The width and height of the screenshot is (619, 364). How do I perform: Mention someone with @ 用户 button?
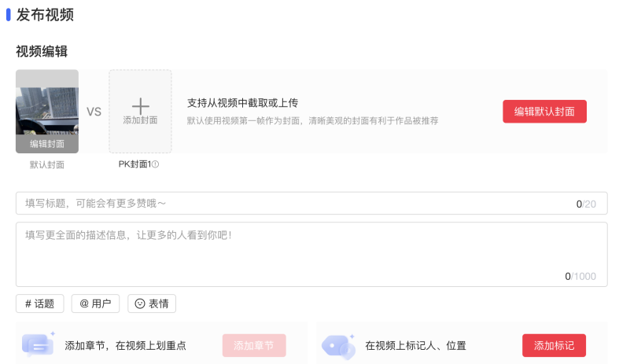[x=95, y=303]
